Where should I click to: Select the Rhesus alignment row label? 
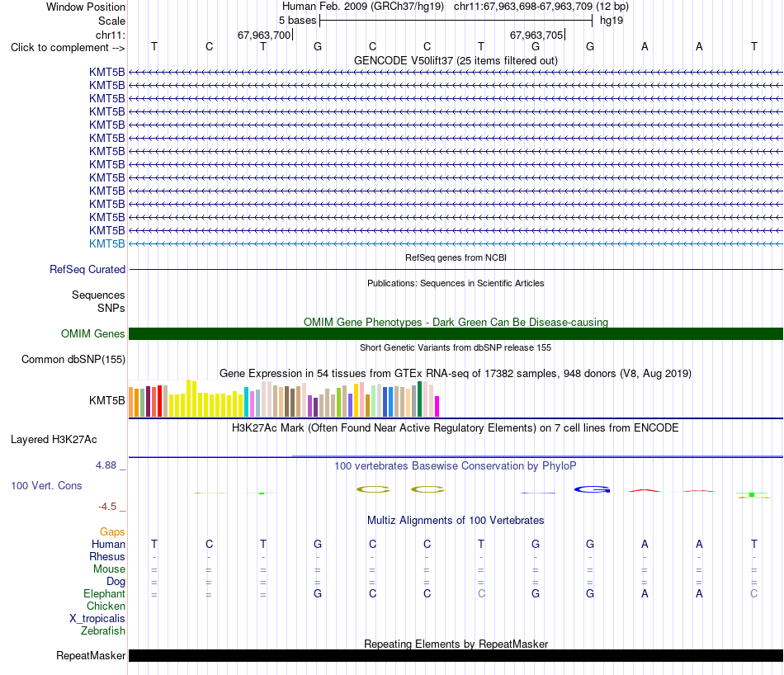107,556
